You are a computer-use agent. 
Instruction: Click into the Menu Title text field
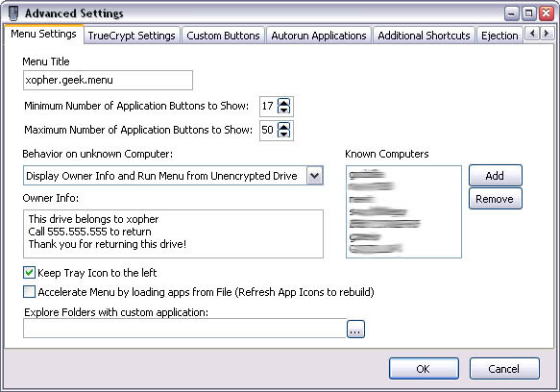point(108,80)
